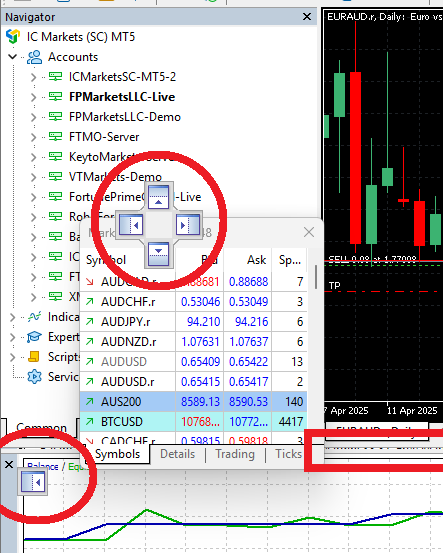Click the Accounts people icon
Screen dimensions: 443x553
pos(35,57)
